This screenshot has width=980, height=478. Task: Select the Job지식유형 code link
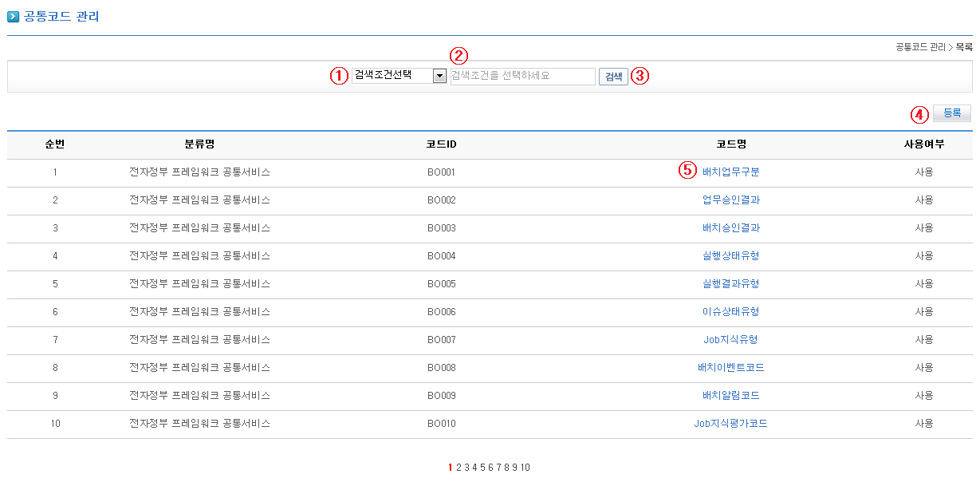(730, 339)
